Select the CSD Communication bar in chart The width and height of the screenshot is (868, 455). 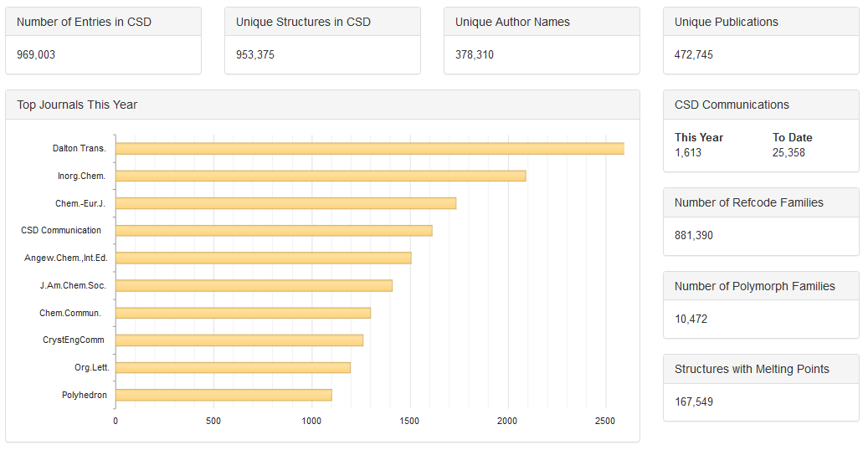(x=274, y=231)
